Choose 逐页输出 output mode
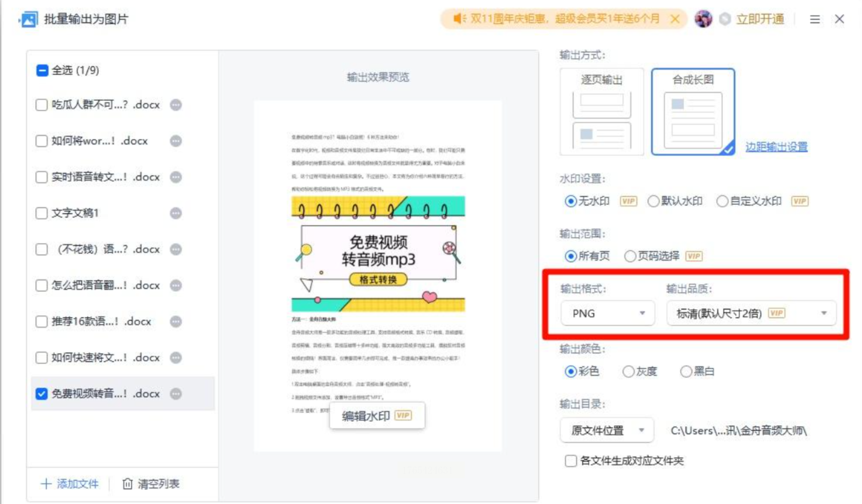This screenshot has height=504, width=862. point(602,111)
